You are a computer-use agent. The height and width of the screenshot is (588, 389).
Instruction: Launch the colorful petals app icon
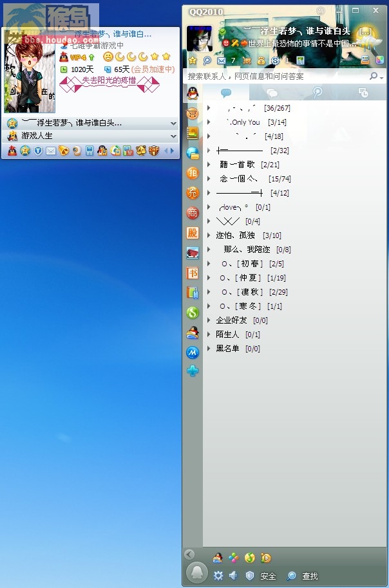click(234, 558)
